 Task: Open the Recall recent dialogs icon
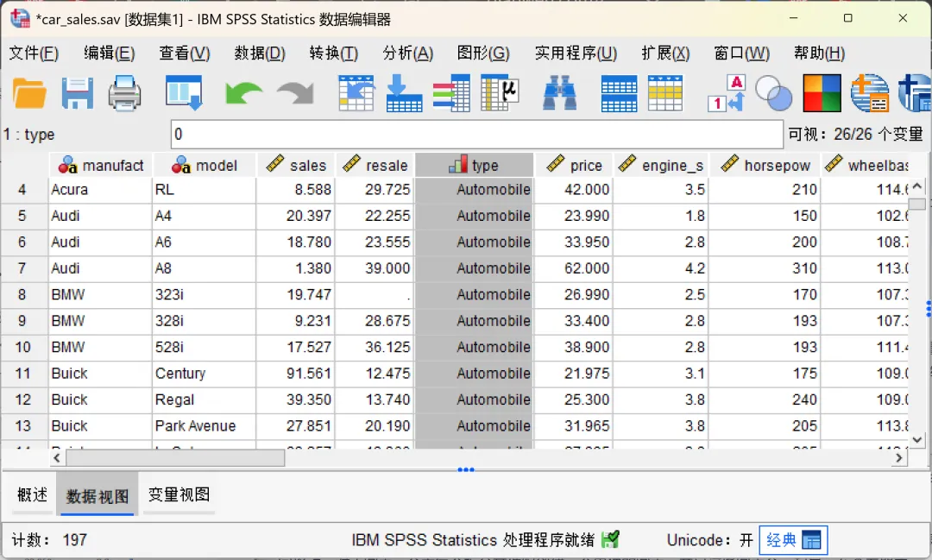tap(184, 93)
